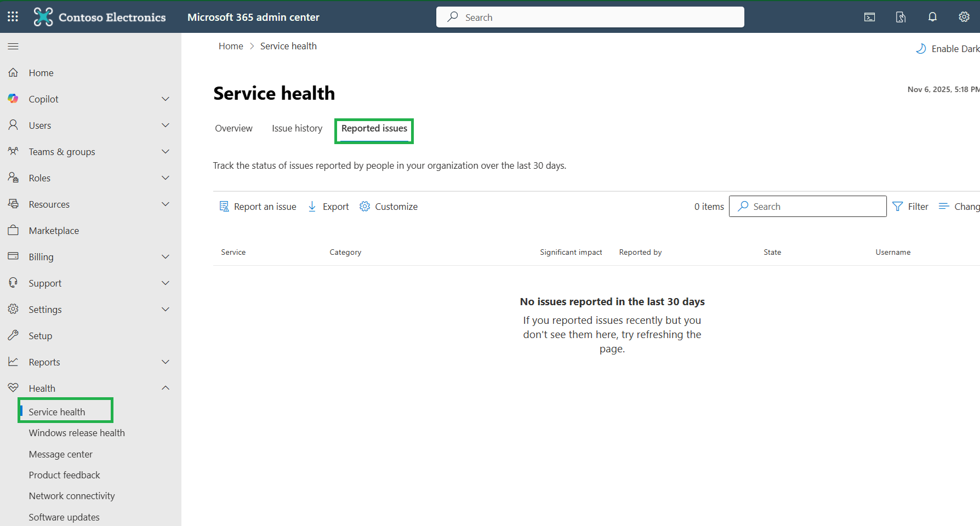Click Microsoft 365 admin center title
The height and width of the screenshot is (526, 980).
(253, 17)
